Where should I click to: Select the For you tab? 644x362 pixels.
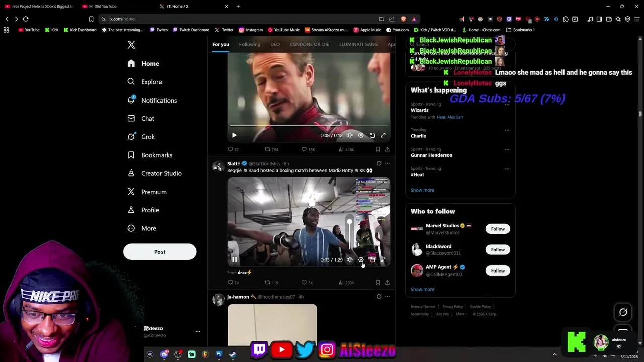coord(220,44)
